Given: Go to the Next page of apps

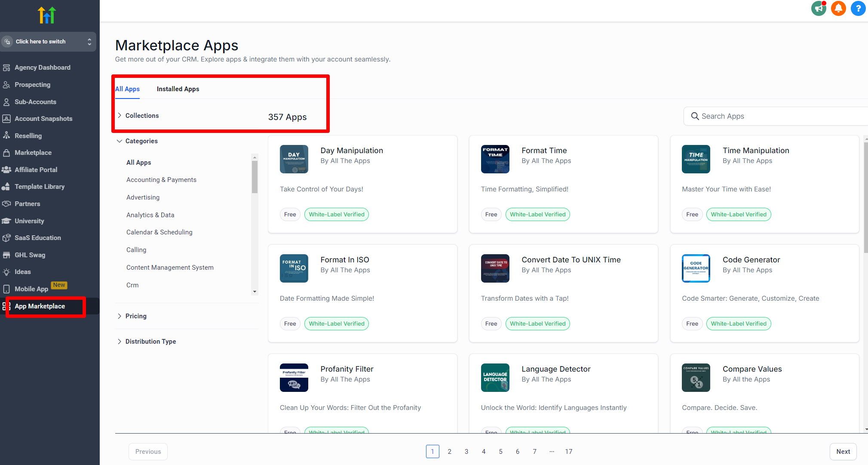Looking at the screenshot, I should (843, 451).
